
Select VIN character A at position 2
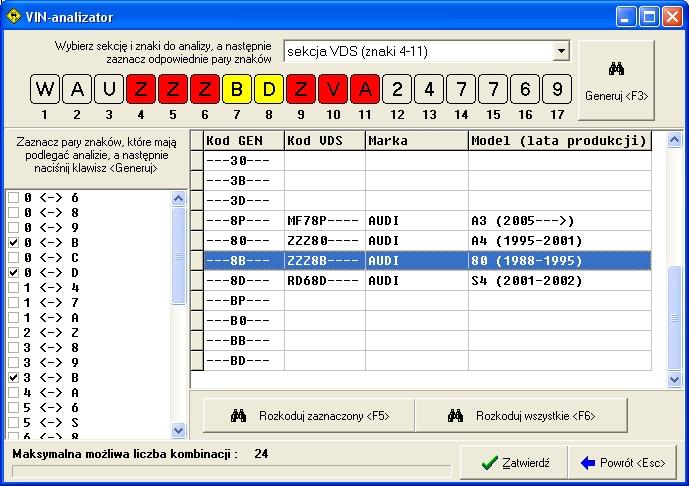[x=77, y=89]
